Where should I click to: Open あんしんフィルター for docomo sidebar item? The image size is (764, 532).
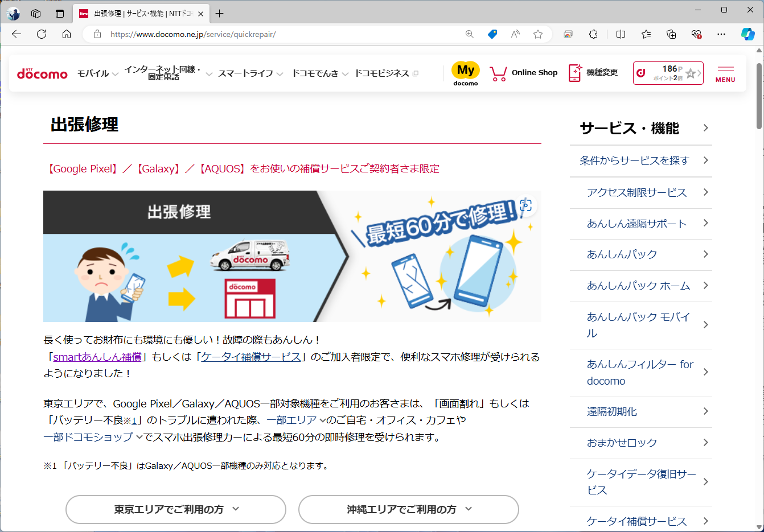641,373
